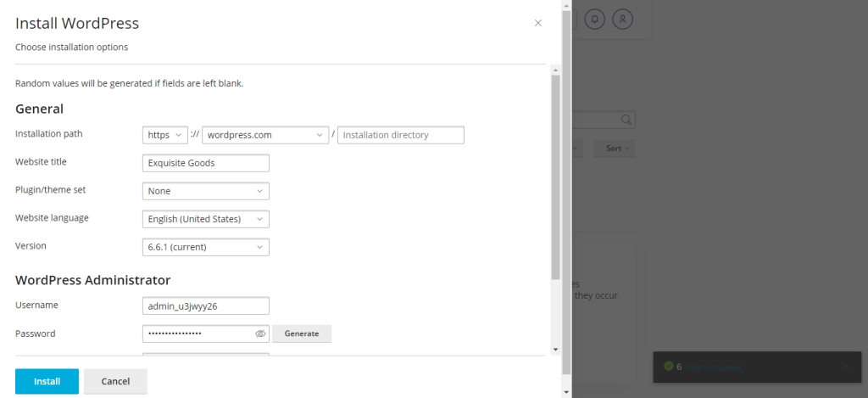Close the Install WordPress dialog
The width and height of the screenshot is (868, 398).
coord(538,23)
